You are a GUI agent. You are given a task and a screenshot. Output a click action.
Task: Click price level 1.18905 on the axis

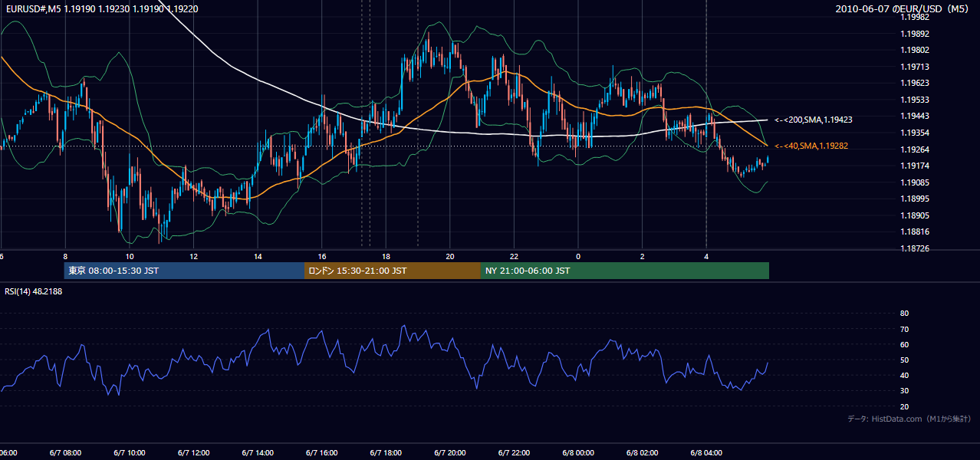(x=914, y=215)
